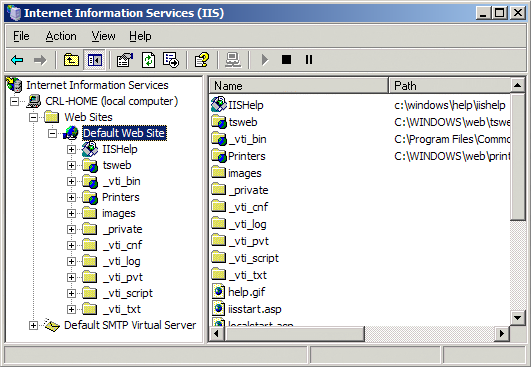Image resolution: width=531 pixels, height=367 pixels.
Task: Collapse the Web Sites tree node
Action: (x=33, y=117)
